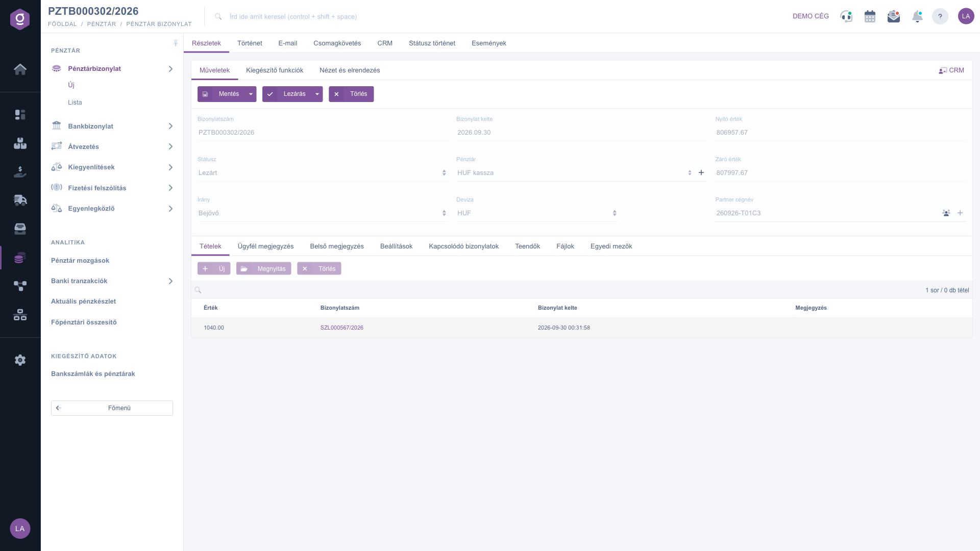Open the Deviza dropdown

537,213
